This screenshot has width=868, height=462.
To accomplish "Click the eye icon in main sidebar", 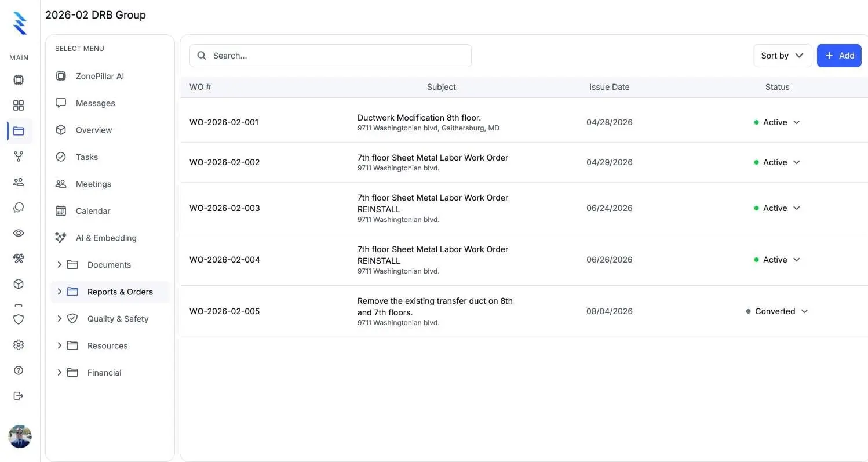I will [x=19, y=233].
